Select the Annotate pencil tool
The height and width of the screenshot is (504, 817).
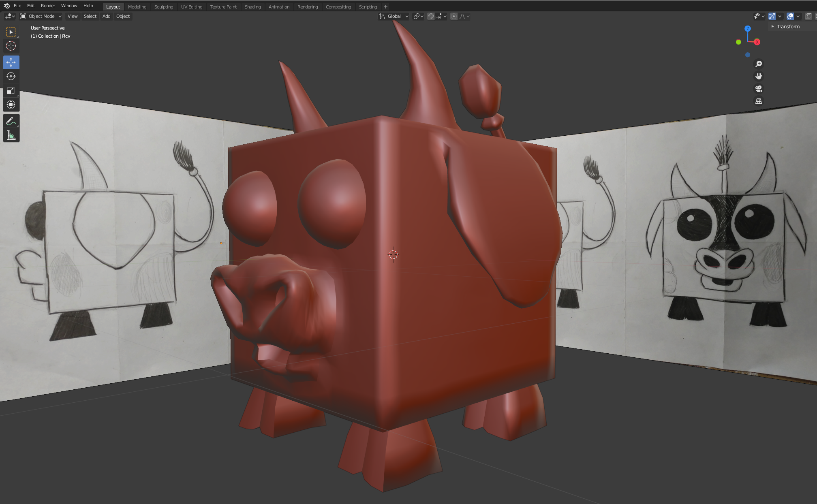tap(11, 121)
